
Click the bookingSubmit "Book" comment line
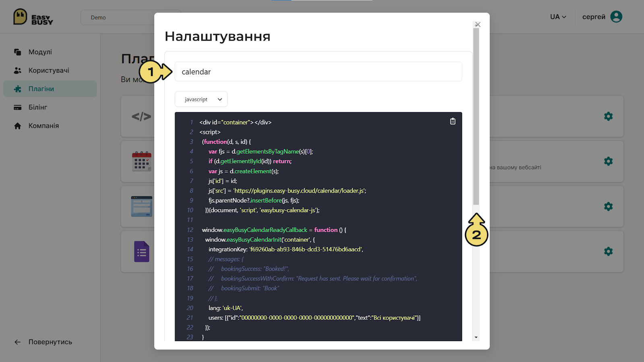pos(244,288)
